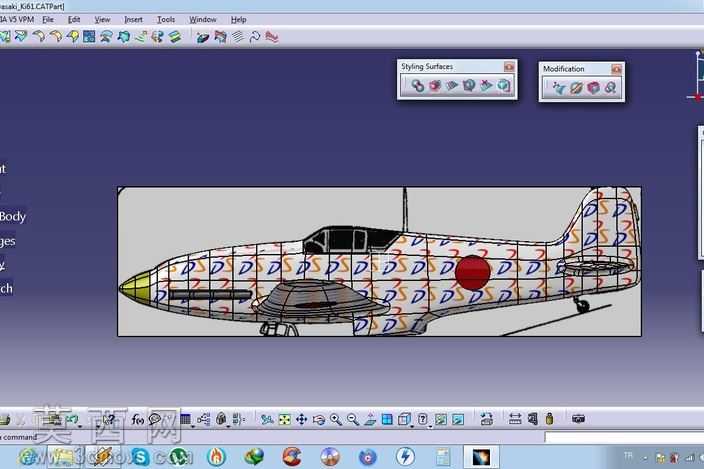Viewport: 704px width, 469px height.
Task: Click the blue grid square icon in top toolbar
Action: [x=89, y=37]
